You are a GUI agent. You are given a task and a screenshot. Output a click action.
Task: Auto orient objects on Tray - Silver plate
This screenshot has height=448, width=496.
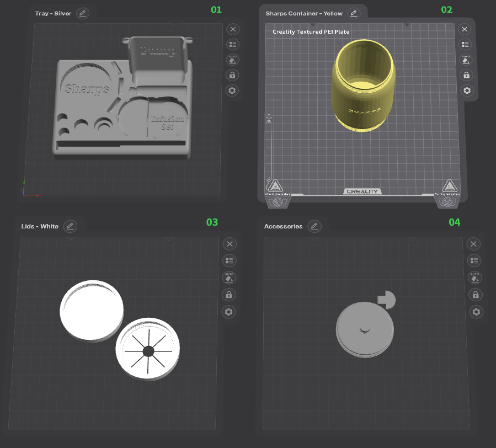coord(233,60)
